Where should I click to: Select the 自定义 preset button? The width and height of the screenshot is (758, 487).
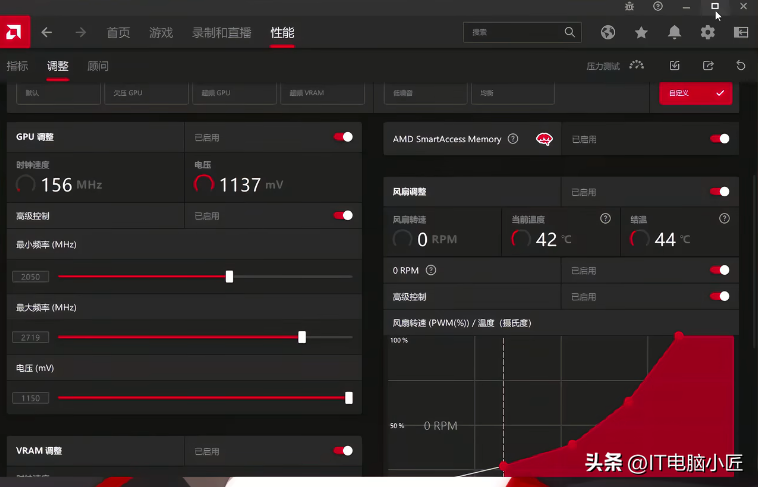(696, 93)
